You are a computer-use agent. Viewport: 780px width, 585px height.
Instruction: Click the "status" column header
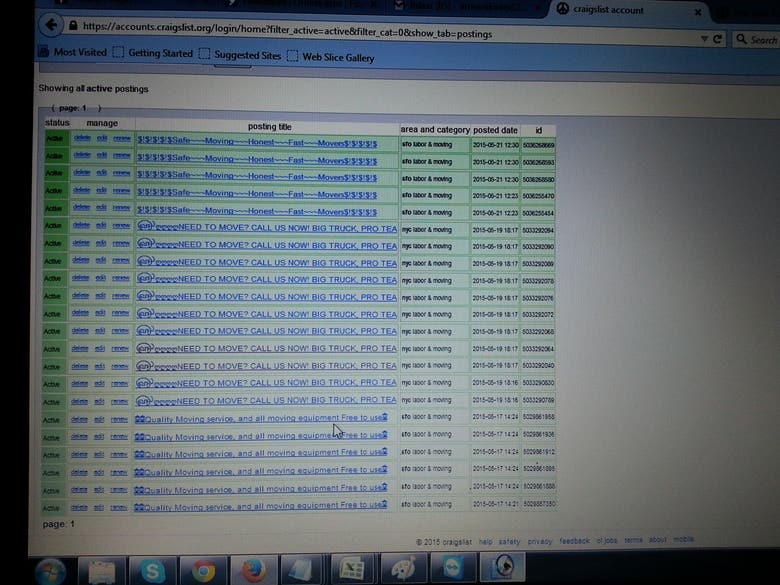coord(57,122)
